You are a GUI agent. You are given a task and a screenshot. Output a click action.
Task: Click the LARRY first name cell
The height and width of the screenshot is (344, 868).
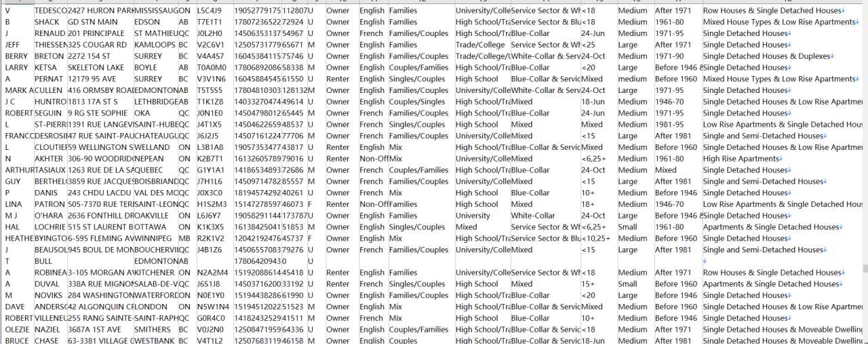(x=18, y=68)
